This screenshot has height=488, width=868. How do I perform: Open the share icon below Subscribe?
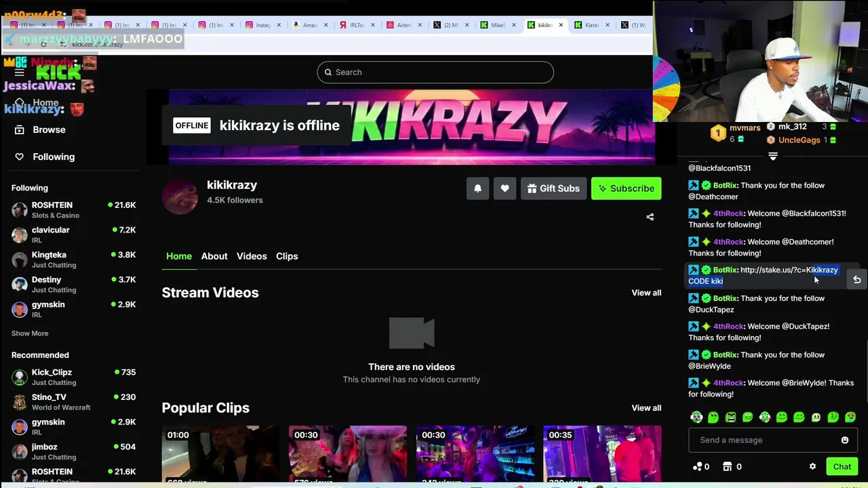click(x=650, y=217)
